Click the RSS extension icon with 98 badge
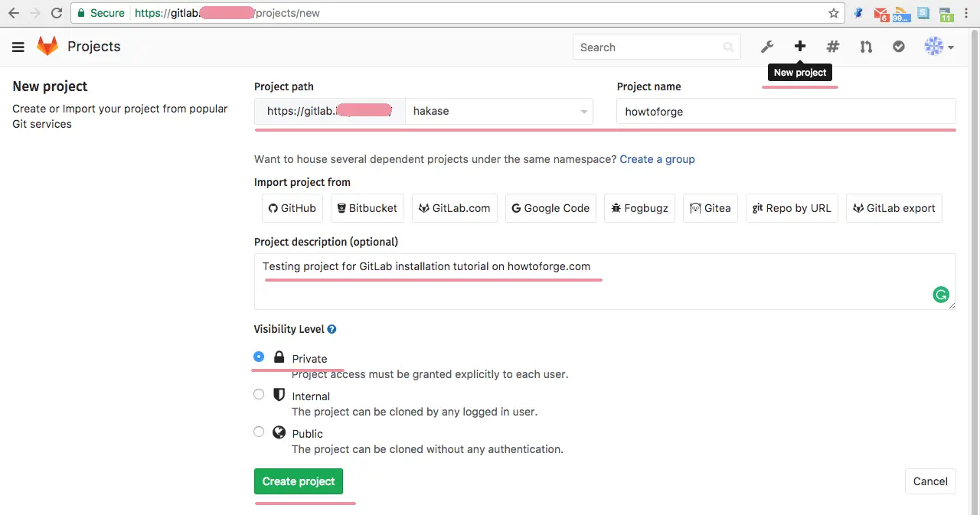The height and width of the screenshot is (515, 980). [902, 13]
